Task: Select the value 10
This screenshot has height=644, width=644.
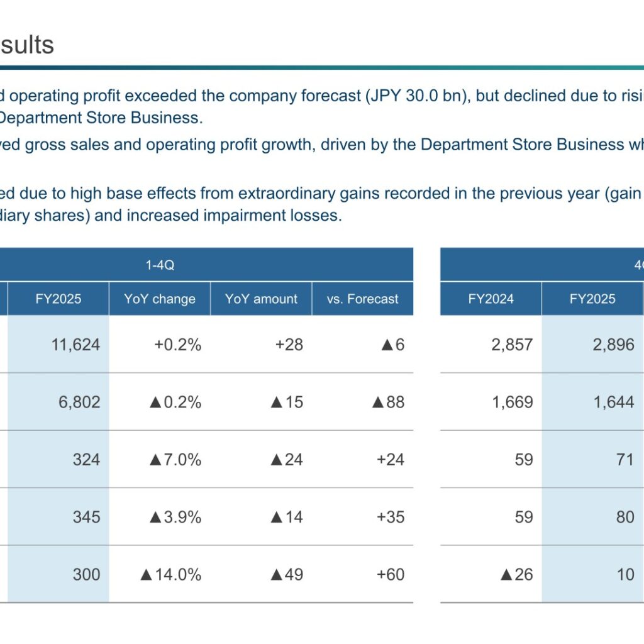Action: click(626, 575)
